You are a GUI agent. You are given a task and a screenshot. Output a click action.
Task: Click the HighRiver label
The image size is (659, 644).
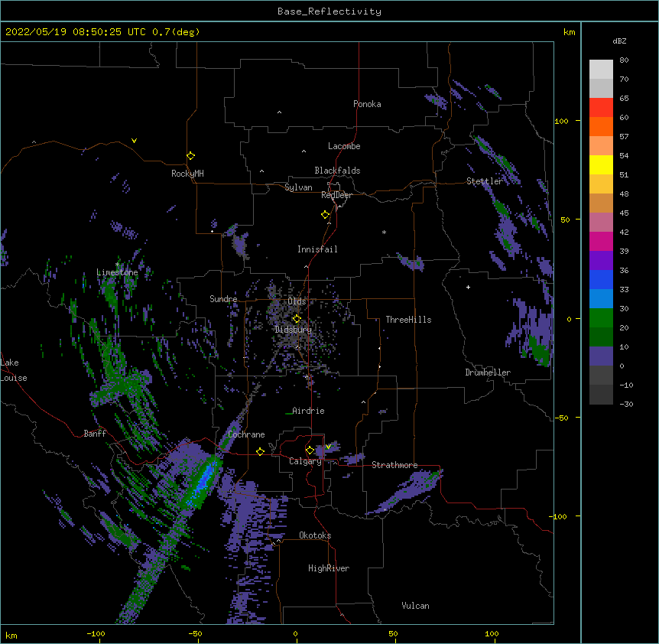pos(329,568)
